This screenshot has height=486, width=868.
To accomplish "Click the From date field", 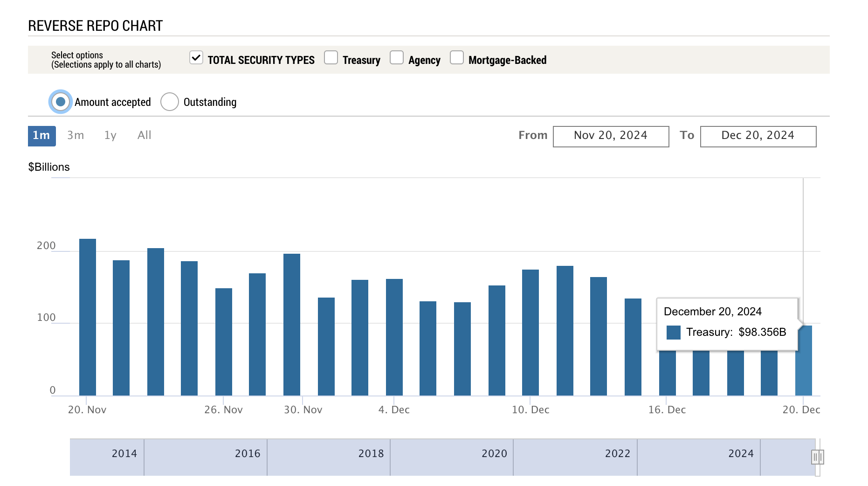I will coord(611,136).
